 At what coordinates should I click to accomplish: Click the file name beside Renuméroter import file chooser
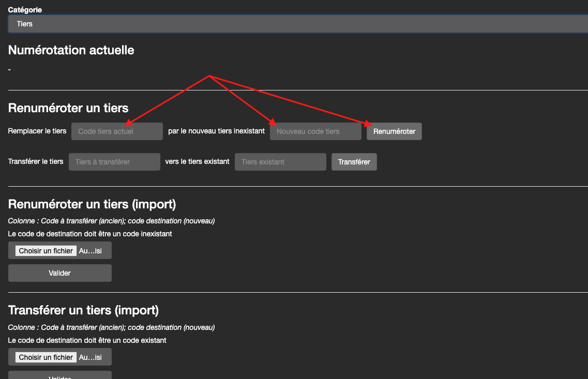coord(91,251)
